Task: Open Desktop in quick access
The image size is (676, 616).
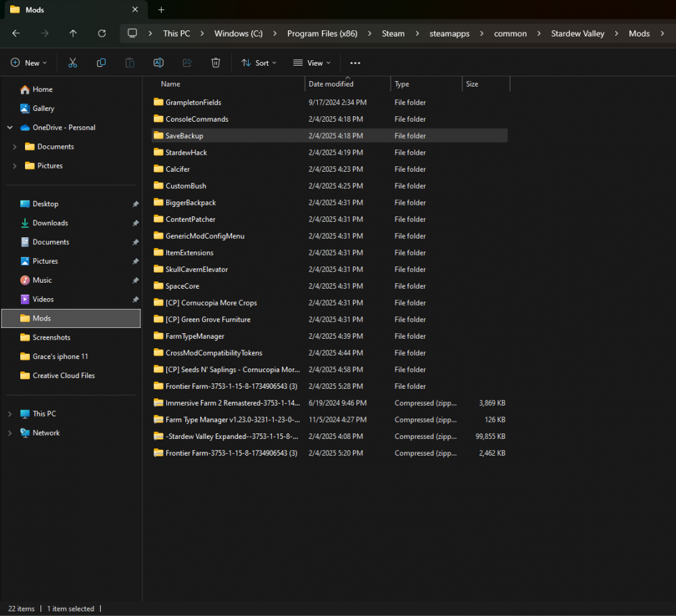Action: 71,204
